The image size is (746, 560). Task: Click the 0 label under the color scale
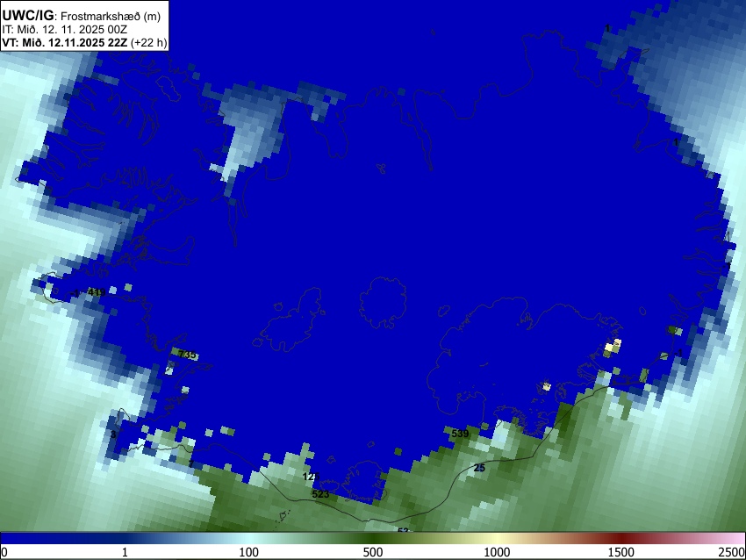pyautogui.click(x=4, y=552)
